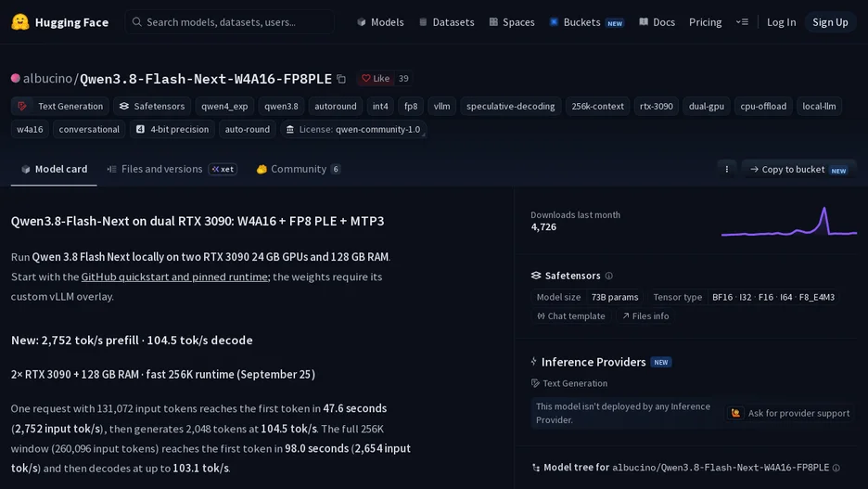Click the Inference Providers NEW badge

661,362
